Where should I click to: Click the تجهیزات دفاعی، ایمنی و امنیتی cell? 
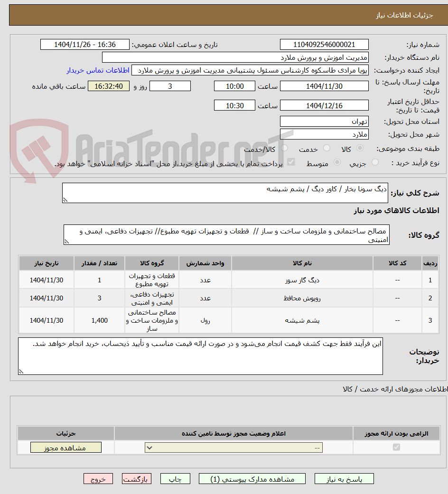coord(151,298)
